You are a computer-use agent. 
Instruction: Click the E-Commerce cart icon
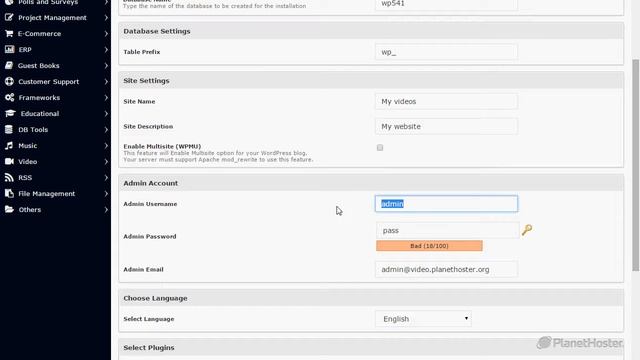(x=9, y=33)
